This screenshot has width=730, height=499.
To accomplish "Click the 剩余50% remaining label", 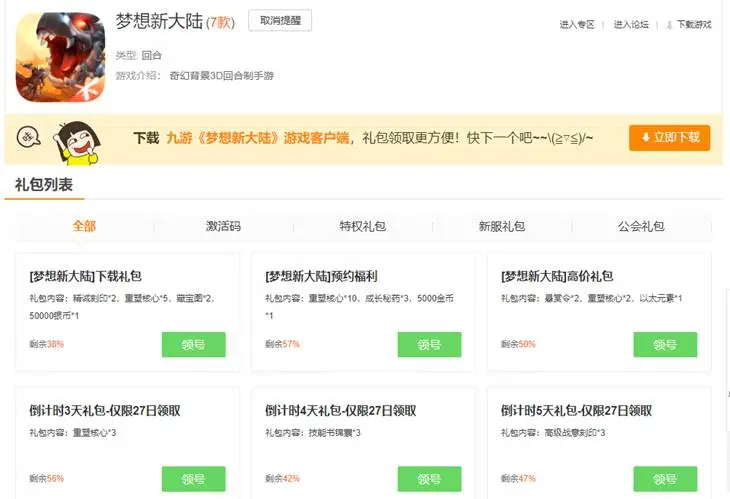I will point(518,344).
